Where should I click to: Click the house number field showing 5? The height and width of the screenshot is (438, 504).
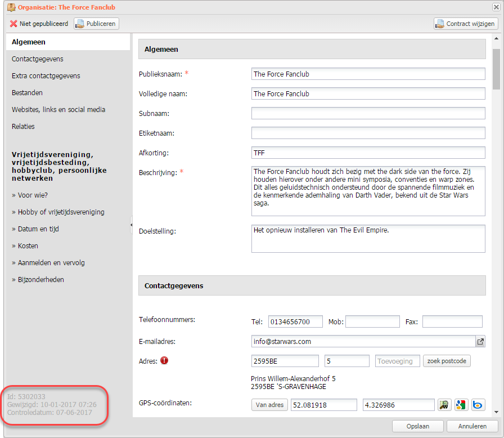coord(347,361)
